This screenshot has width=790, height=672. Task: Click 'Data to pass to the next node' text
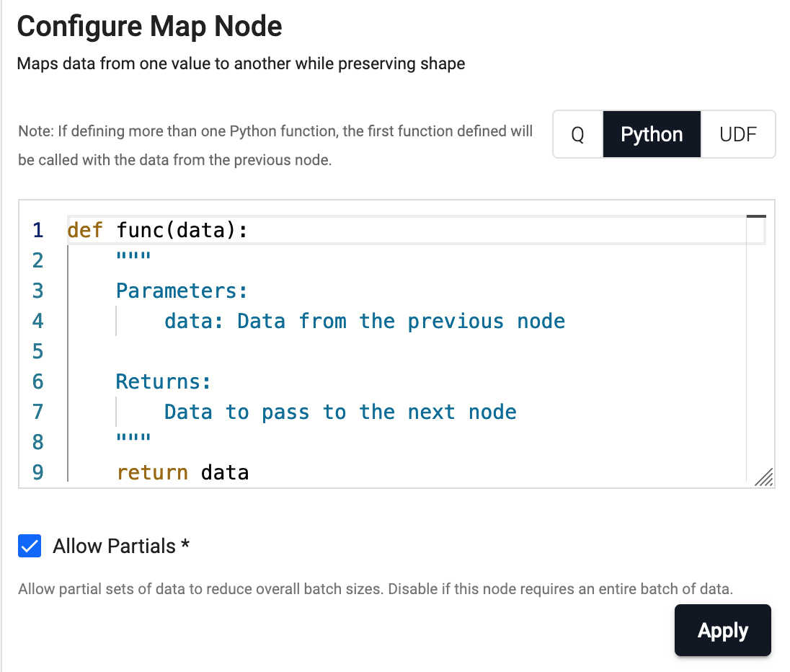pos(340,412)
